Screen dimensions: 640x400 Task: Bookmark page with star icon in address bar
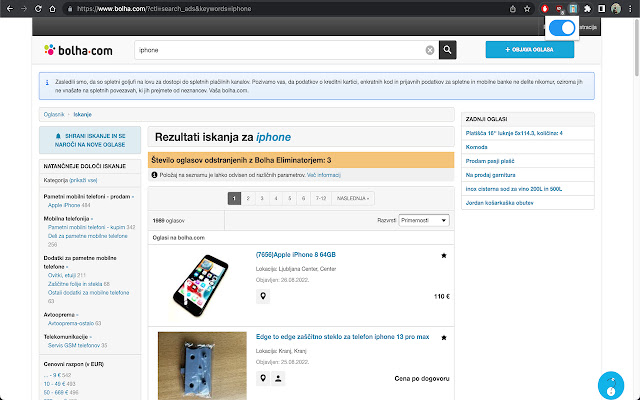pyautogui.click(x=527, y=9)
